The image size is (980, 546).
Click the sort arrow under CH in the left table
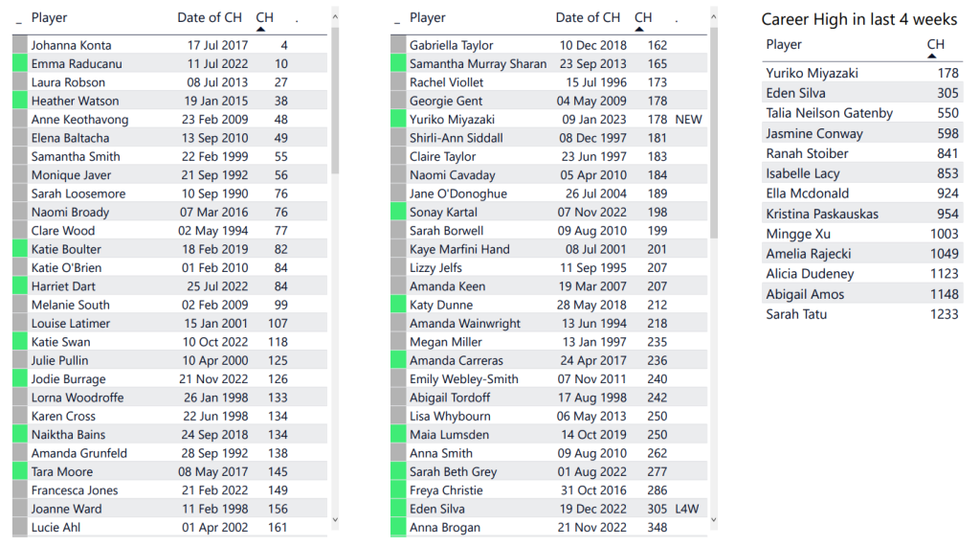coord(261,31)
